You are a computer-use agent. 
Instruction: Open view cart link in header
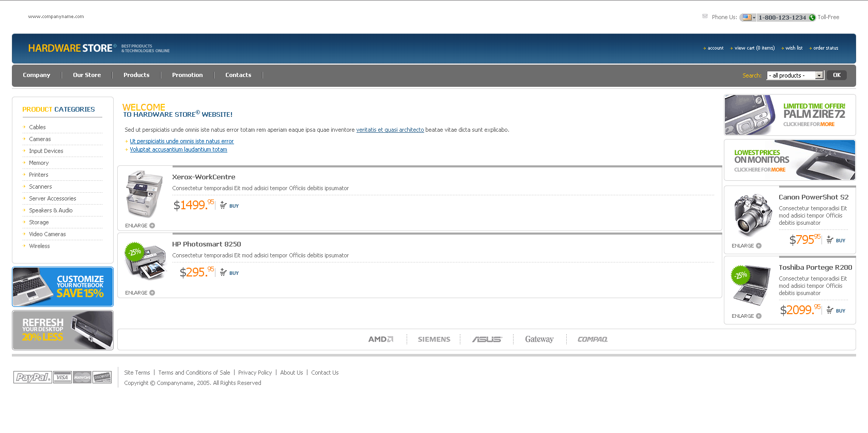coord(754,48)
